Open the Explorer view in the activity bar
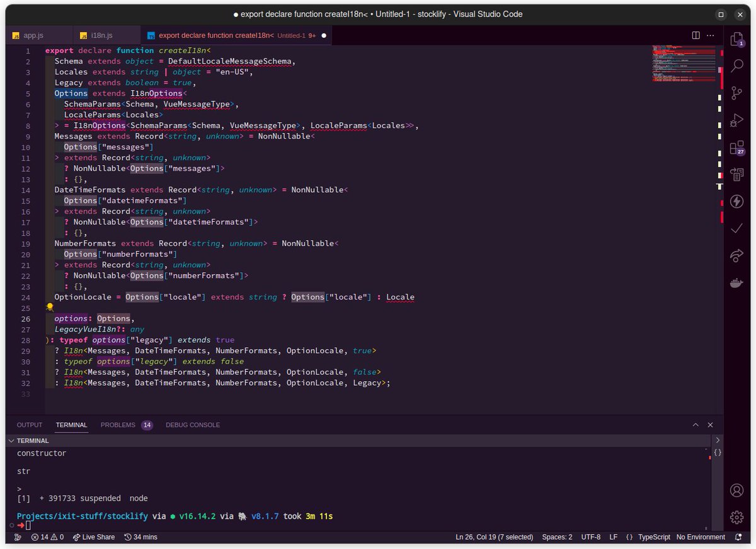Screen dimensions: 756x549 tap(737, 39)
